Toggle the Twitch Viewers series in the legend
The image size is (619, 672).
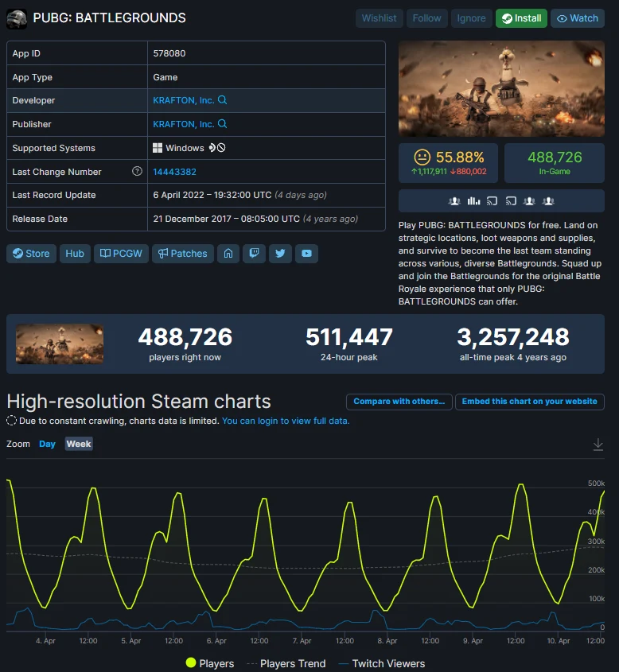(x=382, y=663)
